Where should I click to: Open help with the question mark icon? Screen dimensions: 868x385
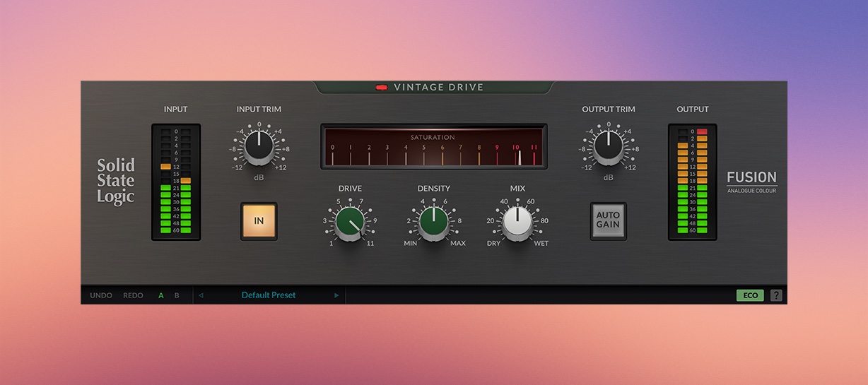click(x=776, y=295)
